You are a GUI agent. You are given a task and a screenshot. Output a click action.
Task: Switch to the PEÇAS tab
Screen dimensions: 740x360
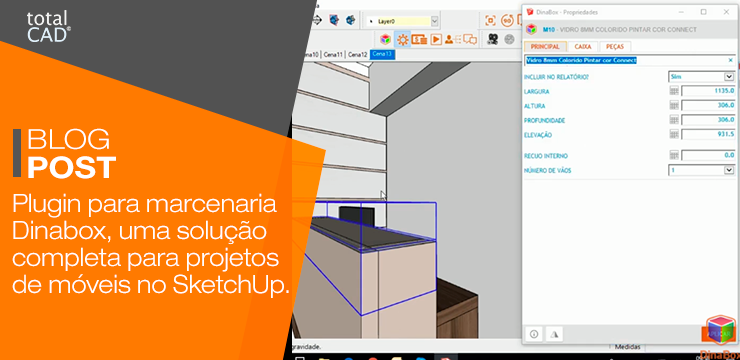pos(615,47)
